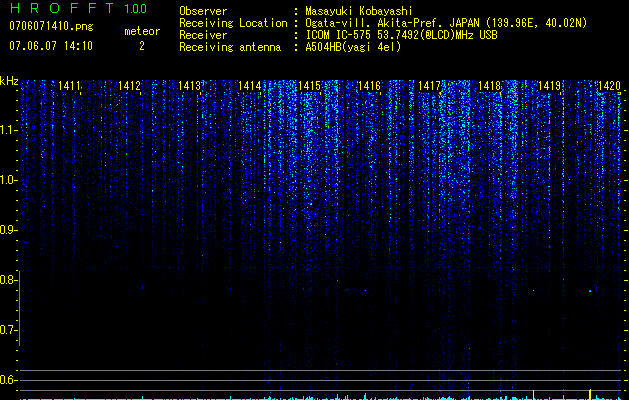This screenshot has width=629, height=400.
Task: Click the green echo dot near 1419
Action: (534, 290)
